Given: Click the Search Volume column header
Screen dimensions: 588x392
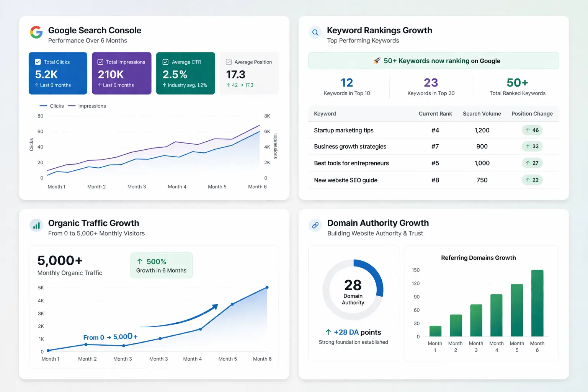Looking at the screenshot, I should [x=482, y=114].
